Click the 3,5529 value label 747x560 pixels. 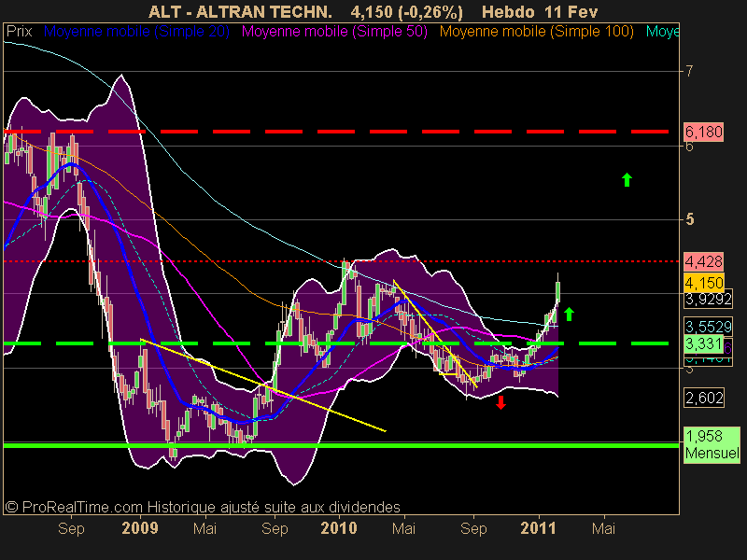click(x=708, y=327)
